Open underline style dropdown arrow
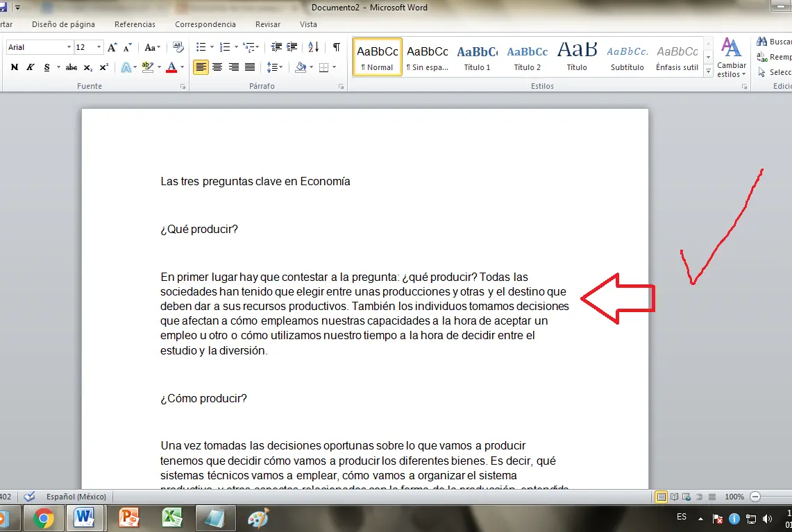The width and height of the screenshot is (792, 532). pos(58,67)
